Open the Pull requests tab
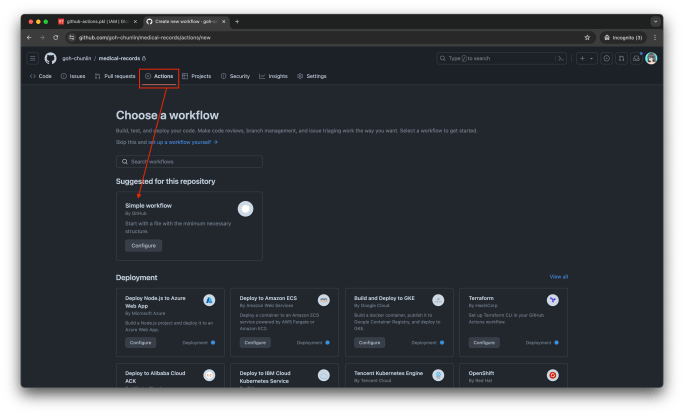The width and height of the screenshot is (684, 415). (115, 76)
